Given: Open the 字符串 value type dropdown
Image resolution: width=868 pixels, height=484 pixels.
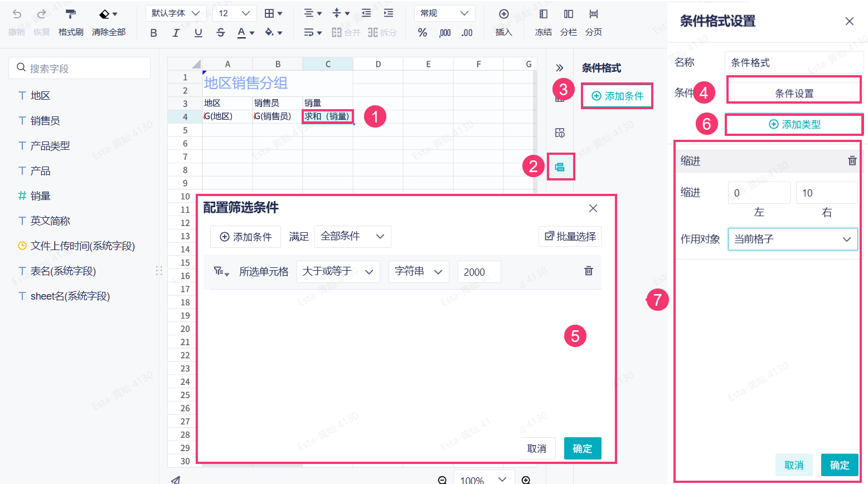Looking at the screenshot, I should [419, 272].
